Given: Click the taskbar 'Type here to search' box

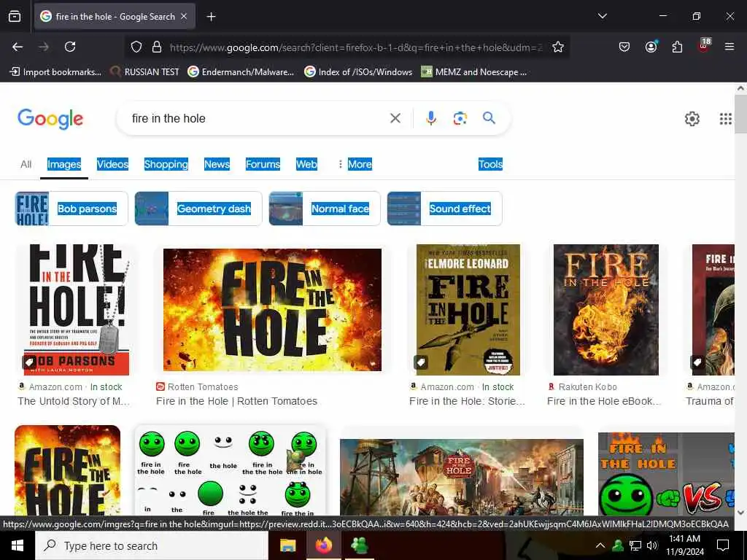Looking at the screenshot, I should tap(152, 545).
